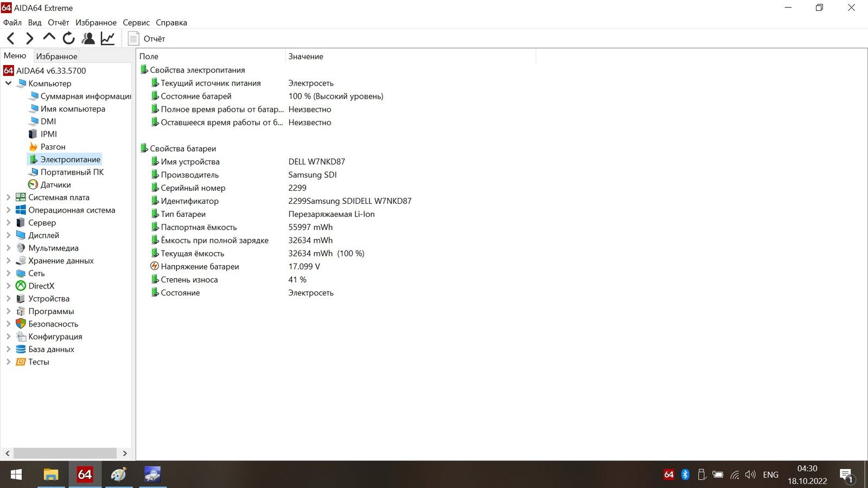Expand the Программы tree node
Screen dimensions: 868x488
[8, 311]
